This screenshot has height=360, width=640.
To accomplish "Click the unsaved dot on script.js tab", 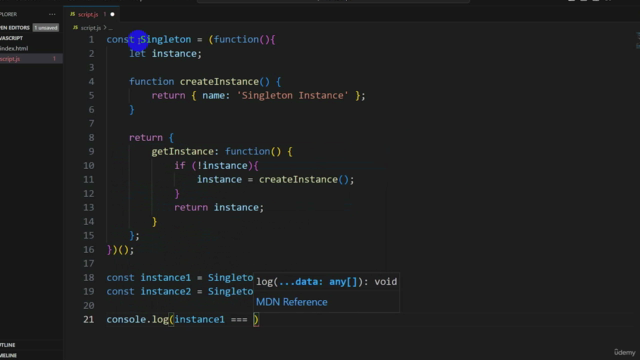I will click(112, 14).
